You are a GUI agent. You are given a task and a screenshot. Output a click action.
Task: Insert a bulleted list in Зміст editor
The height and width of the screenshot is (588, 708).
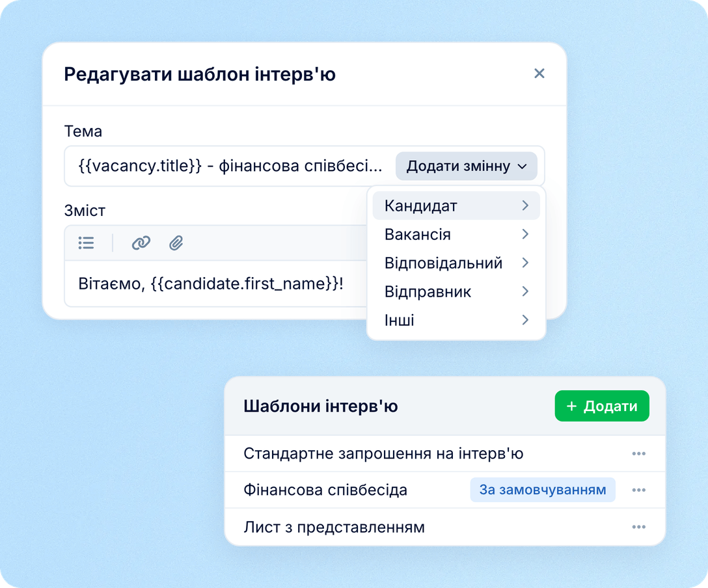coord(87,243)
